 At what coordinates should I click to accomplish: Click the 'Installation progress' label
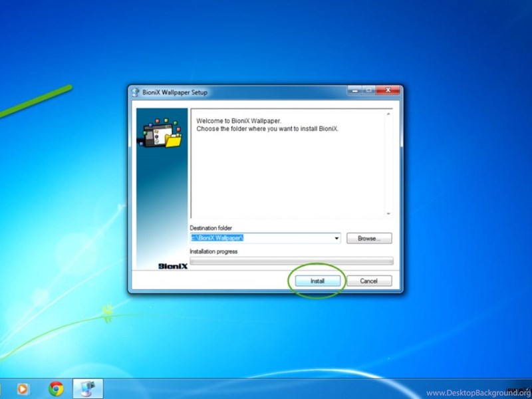click(213, 251)
